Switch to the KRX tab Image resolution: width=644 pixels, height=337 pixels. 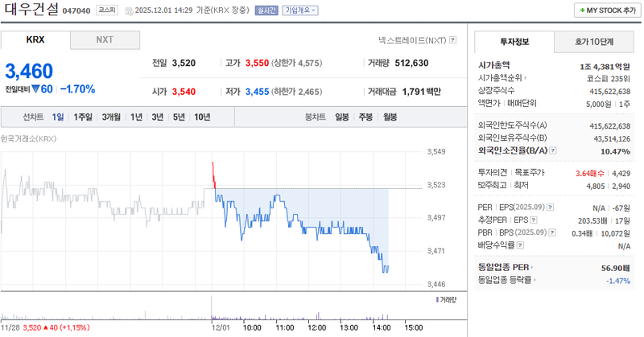(35, 40)
